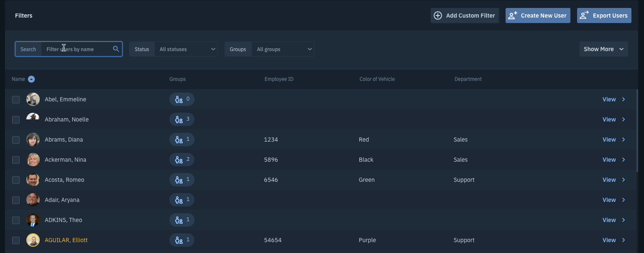644x253 pixels.
Task: Click Ackerman, Nina's profile avatar
Action: 33,160
